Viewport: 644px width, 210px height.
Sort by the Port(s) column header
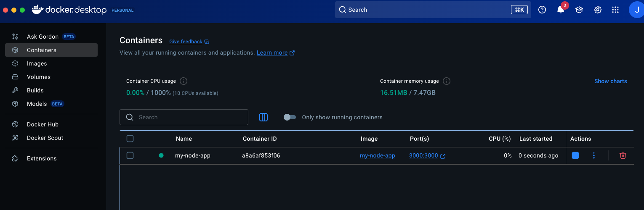click(420, 139)
